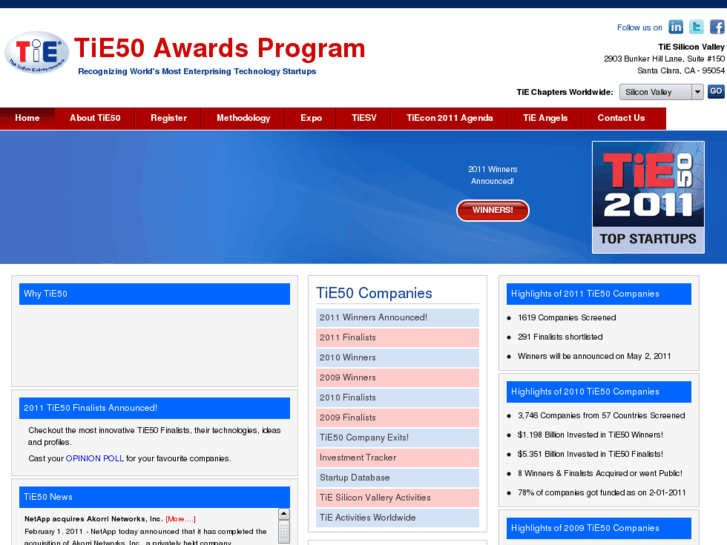727x545 pixels.
Task: Click the '291 Finalists shortlisted' bullet
Action: tap(560, 337)
